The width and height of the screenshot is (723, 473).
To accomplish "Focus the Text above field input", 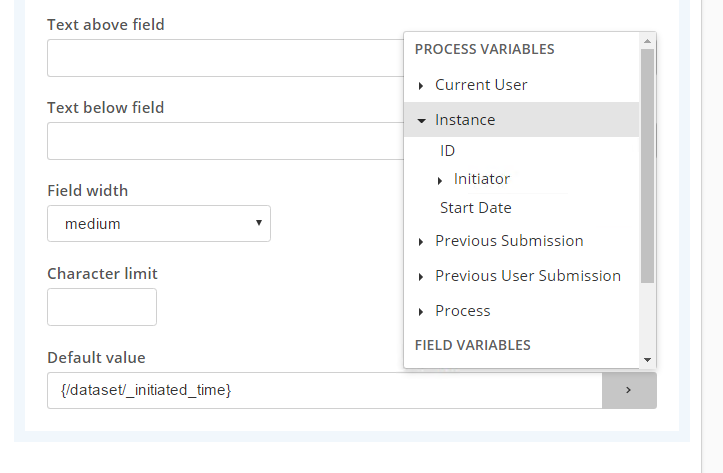I will pos(225,58).
